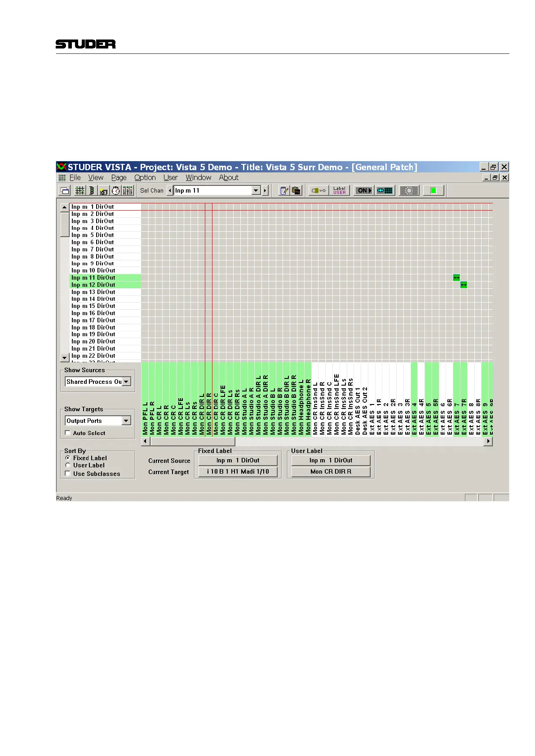The width and height of the screenshot is (535, 756).
Task: Enable the Auto Select checkbox
Action: [68, 433]
